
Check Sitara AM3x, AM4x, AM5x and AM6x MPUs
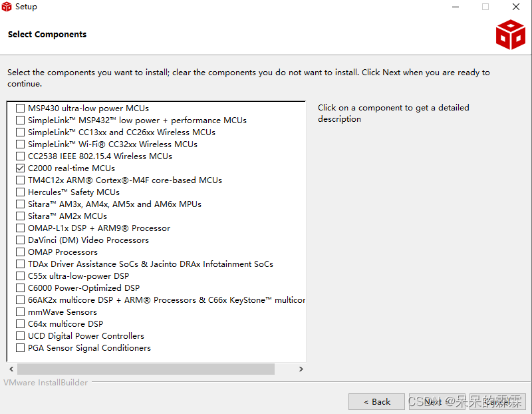click(21, 204)
